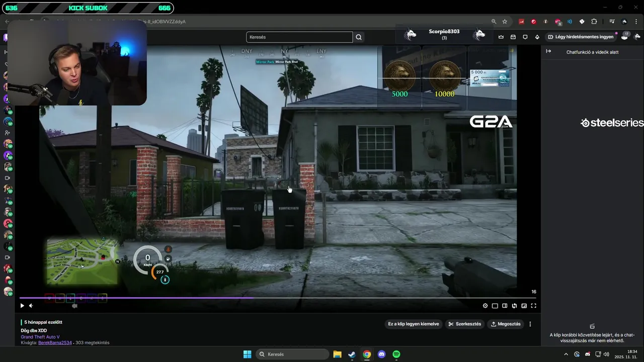Image resolution: width=644 pixels, height=362 pixels.
Task: Open the Twitch profile avatar menu
Action: pos(637,37)
